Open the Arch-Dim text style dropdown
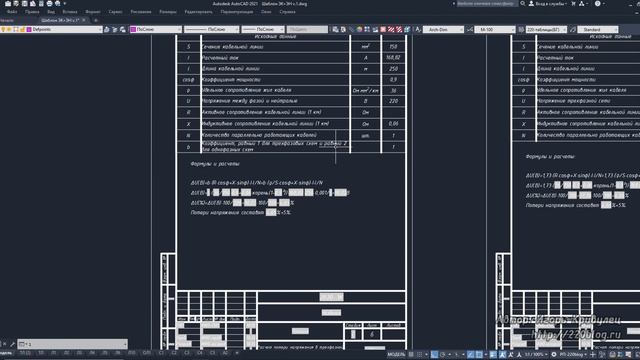This screenshot has height=360, width=640. point(443,29)
